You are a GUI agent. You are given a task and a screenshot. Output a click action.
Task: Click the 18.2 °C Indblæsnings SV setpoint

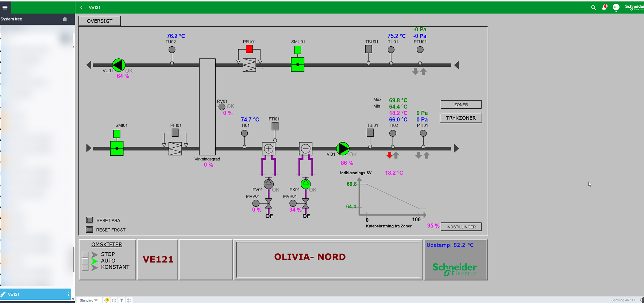coord(394,173)
